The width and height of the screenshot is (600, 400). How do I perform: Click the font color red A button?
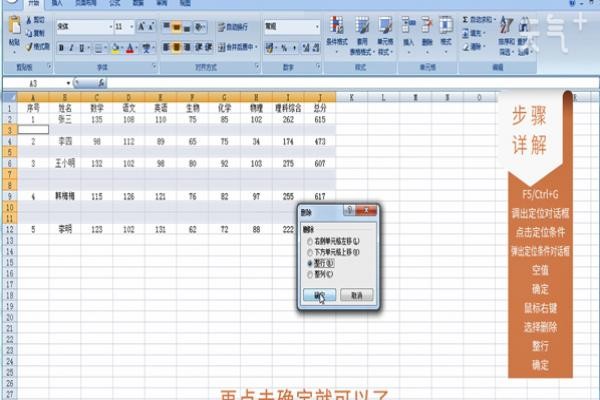(x=130, y=48)
